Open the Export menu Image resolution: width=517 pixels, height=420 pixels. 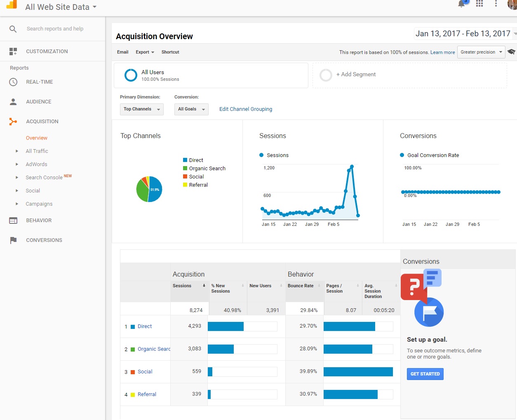coord(145,52)
